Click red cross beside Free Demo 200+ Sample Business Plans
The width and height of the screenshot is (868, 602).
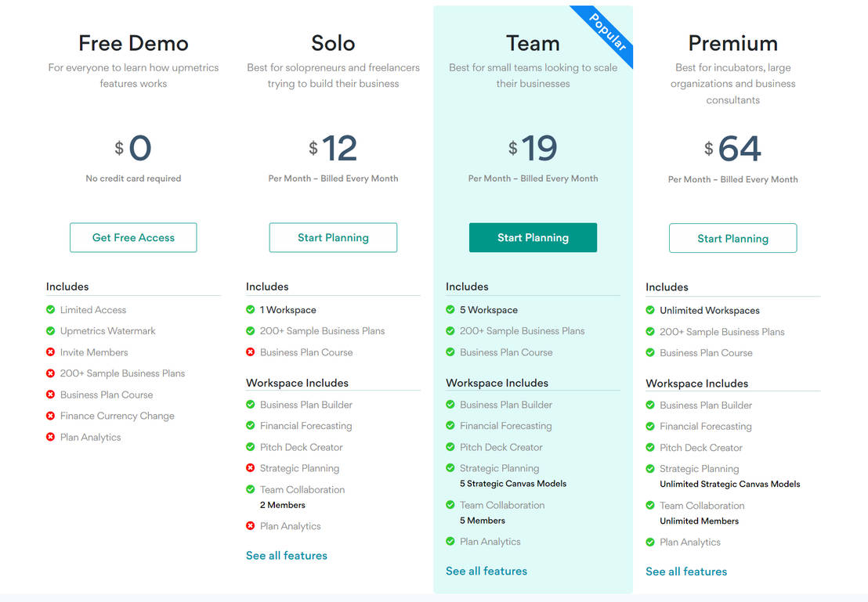(x=50, y=373)
